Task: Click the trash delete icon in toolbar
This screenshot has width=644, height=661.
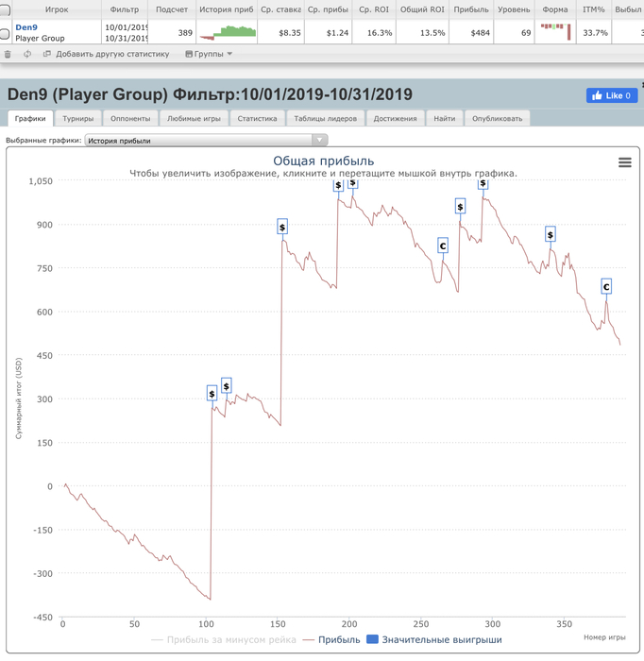Action: [8, 54]
